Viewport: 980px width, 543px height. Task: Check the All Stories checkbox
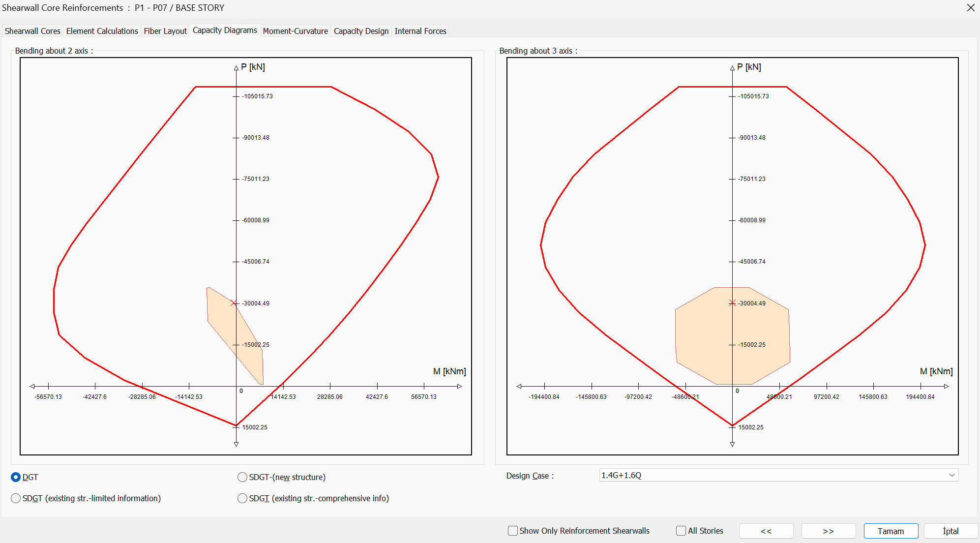[x=681, y=531]
